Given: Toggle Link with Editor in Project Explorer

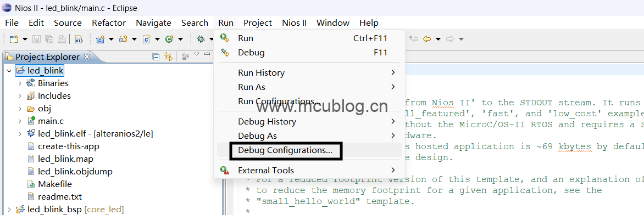Looking at the screenshot, I should (x=168, y=56).
